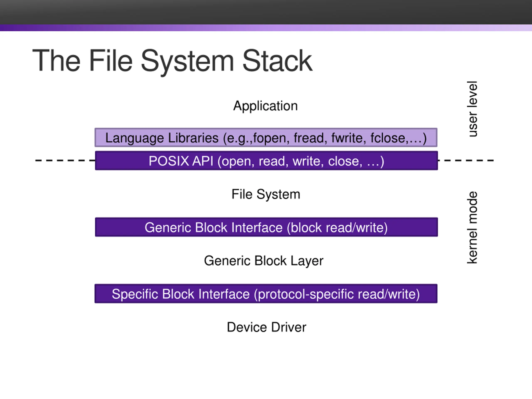Click the Generic Block Layer label
This screenshot has height=399, width=532.
[264, 261]
